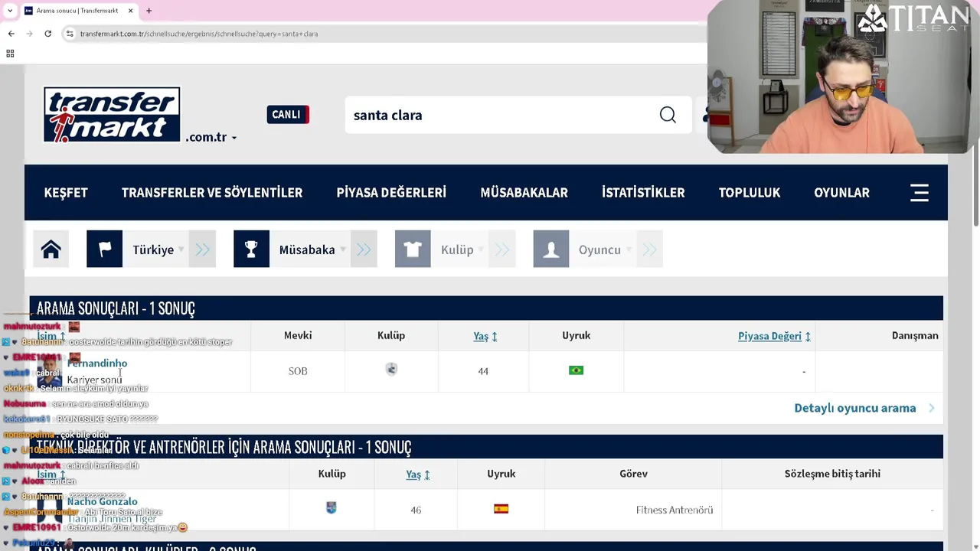Click the Transfermarkt logo

[x=112, y=115]
